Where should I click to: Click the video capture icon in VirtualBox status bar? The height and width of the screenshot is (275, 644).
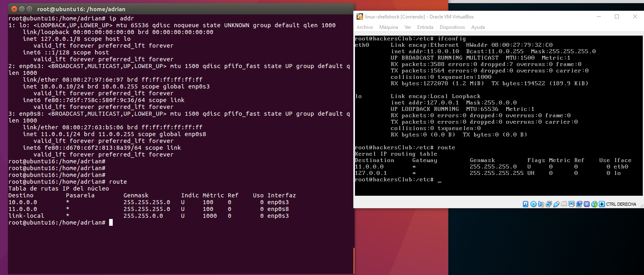(x=579, y=204)
